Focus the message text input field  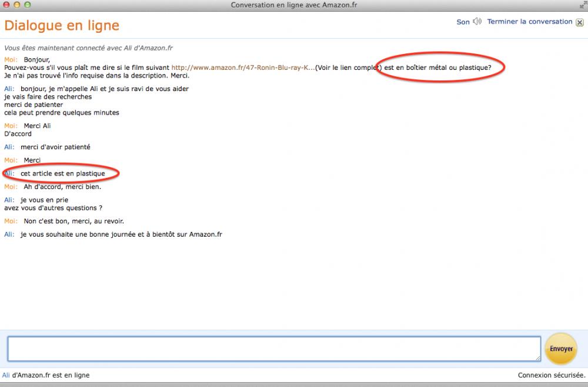coord(274,349)
